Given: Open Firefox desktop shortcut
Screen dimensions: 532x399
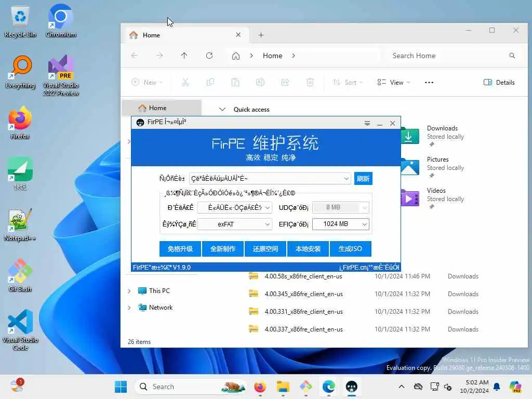Looking at the screenshot, I should tap(20, 123).
